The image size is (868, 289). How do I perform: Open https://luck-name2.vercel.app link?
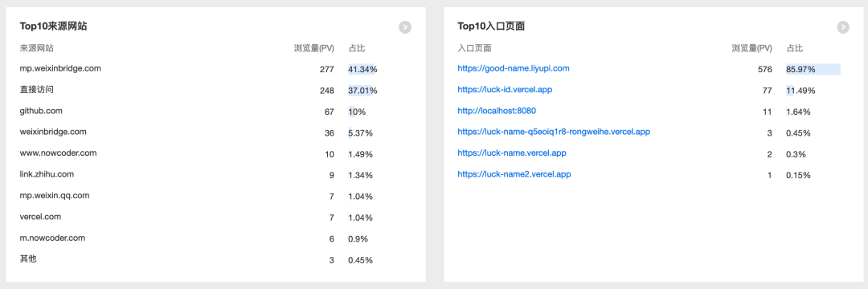tap(514, 175)
